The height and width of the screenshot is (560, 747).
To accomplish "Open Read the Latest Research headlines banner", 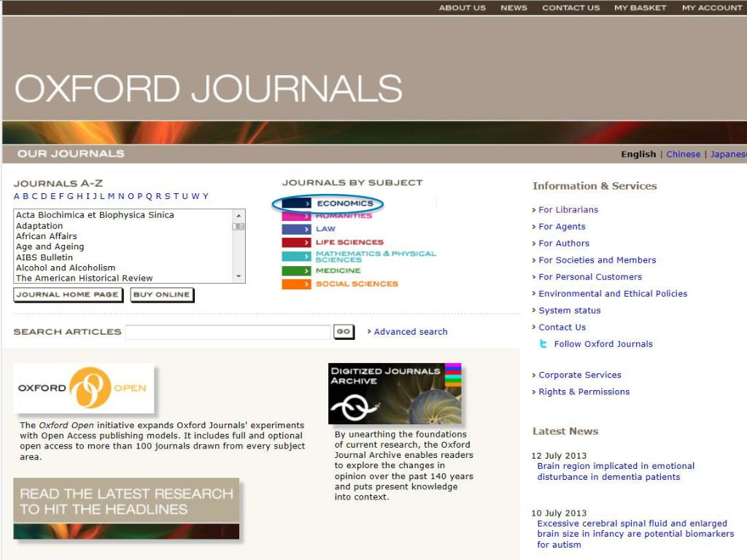I will [126, 508].
